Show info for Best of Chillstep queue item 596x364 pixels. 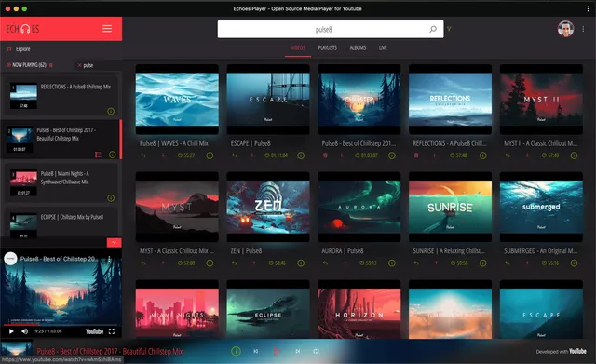coord(112,155)
